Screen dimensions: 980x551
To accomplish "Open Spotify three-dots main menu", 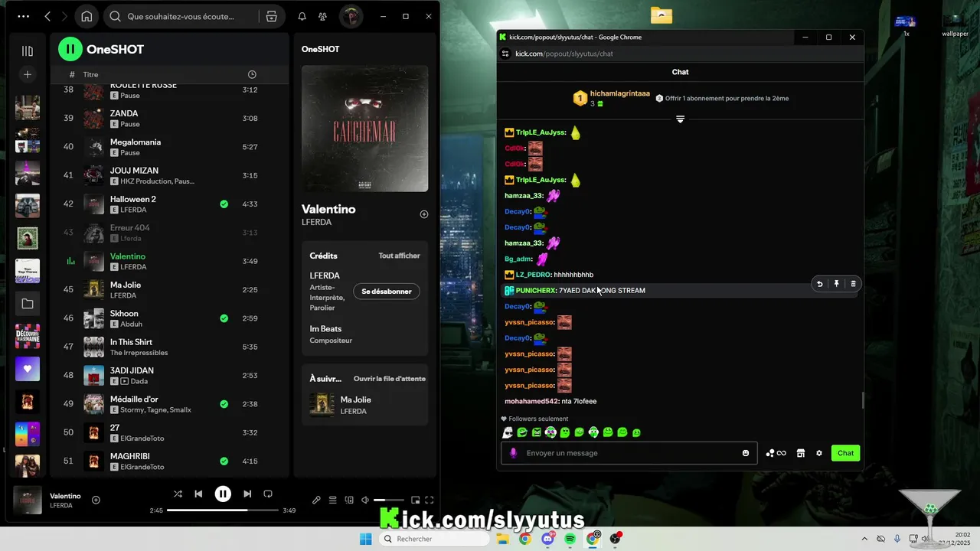I will tap(24, 16).
